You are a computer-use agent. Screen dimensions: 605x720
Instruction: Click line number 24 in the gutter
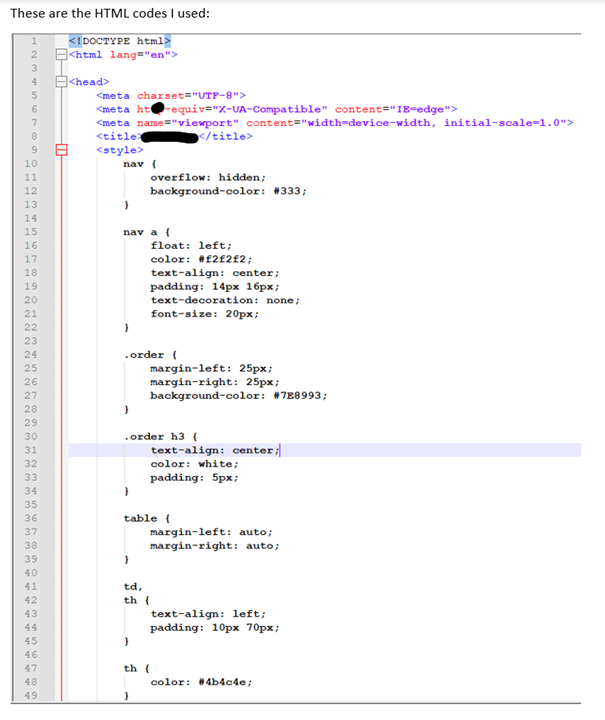(x=31, y=355)
